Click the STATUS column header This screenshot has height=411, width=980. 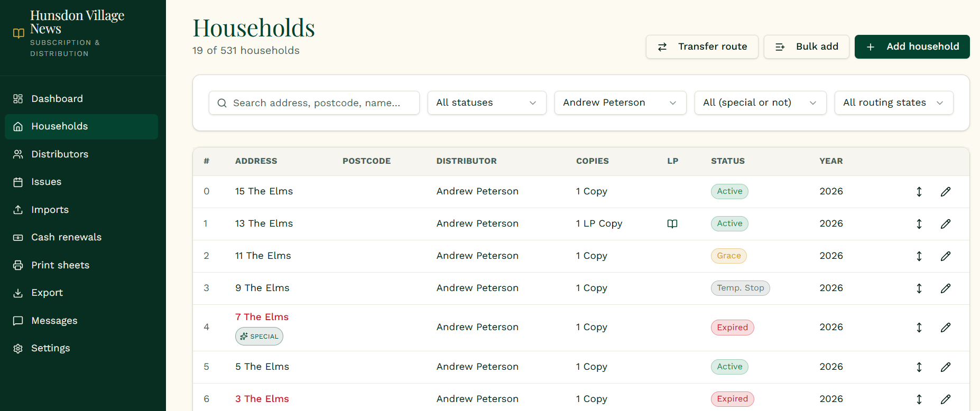(728, 161)
